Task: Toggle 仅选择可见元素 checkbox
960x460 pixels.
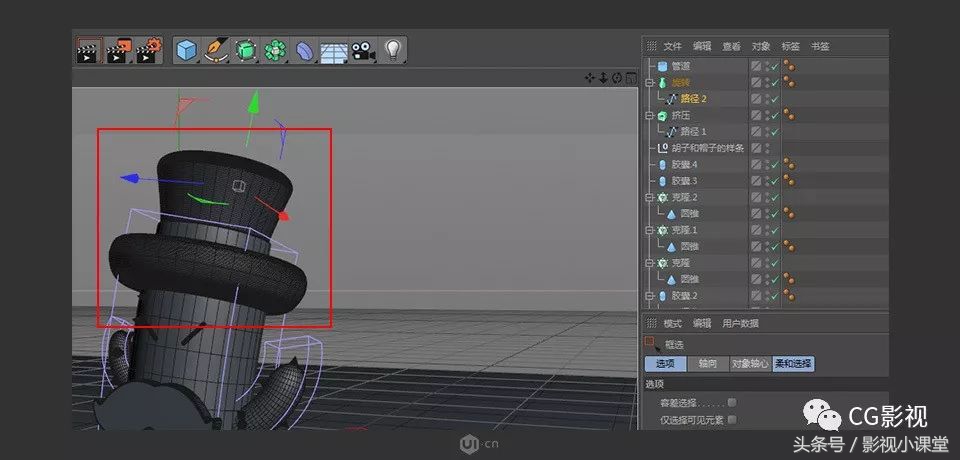Action: pyautogui.click(x=732, y=420)
